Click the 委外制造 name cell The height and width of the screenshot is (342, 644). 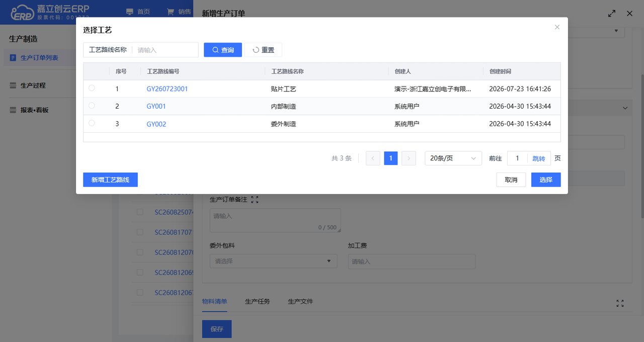[x=283, y=124]
